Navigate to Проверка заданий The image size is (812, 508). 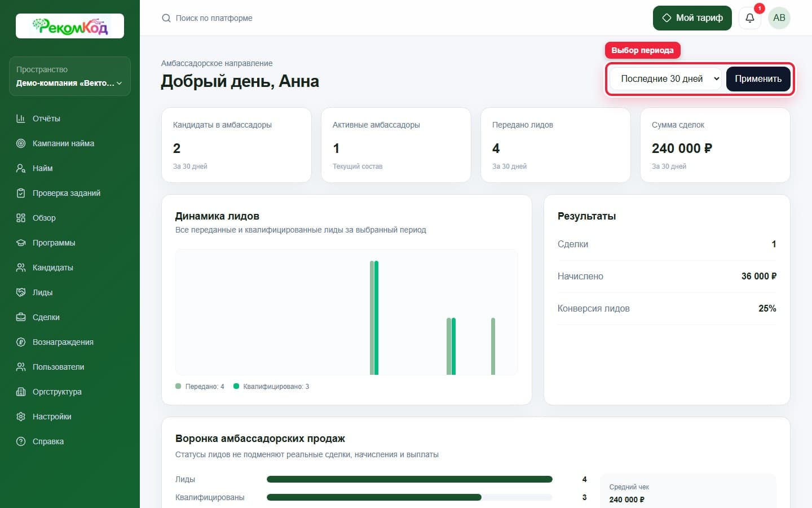pos(70,193)
